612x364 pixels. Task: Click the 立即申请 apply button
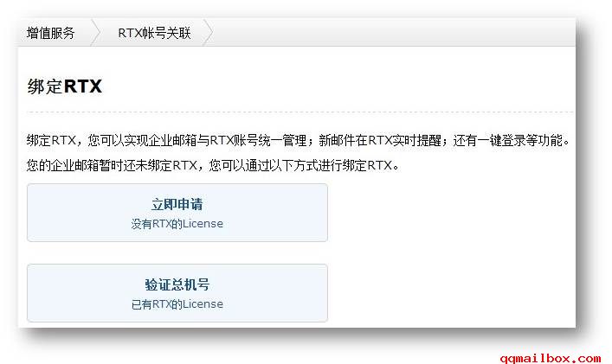pos(177,213)
